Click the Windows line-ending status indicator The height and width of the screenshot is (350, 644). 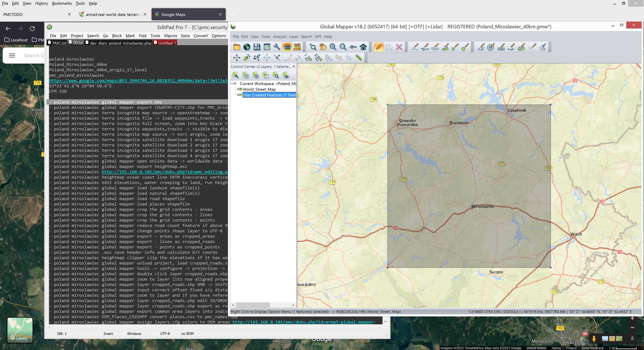click(x=134, y=334)
